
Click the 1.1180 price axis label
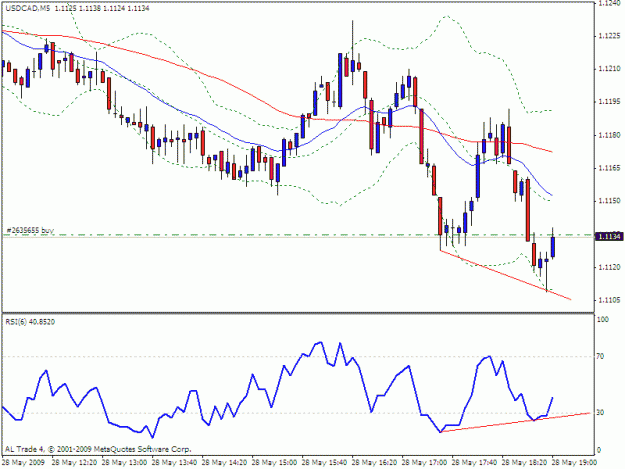coord(609,135)
